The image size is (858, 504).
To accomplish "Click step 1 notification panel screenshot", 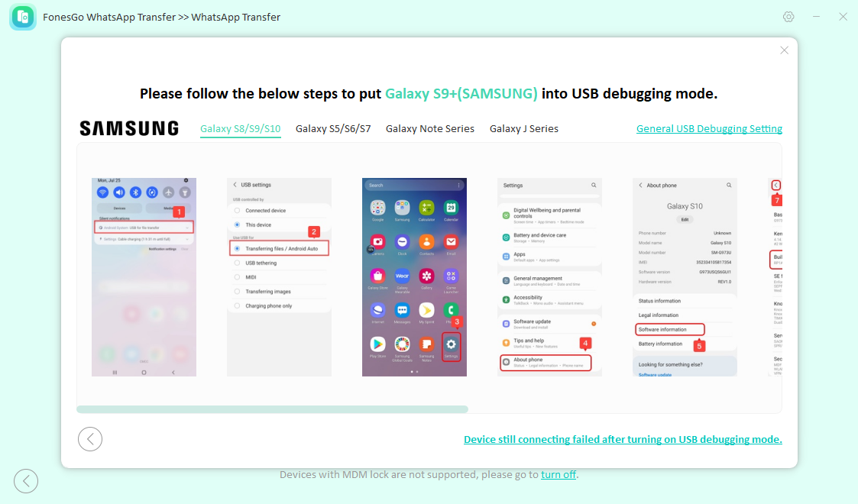I will click(144, 277).
